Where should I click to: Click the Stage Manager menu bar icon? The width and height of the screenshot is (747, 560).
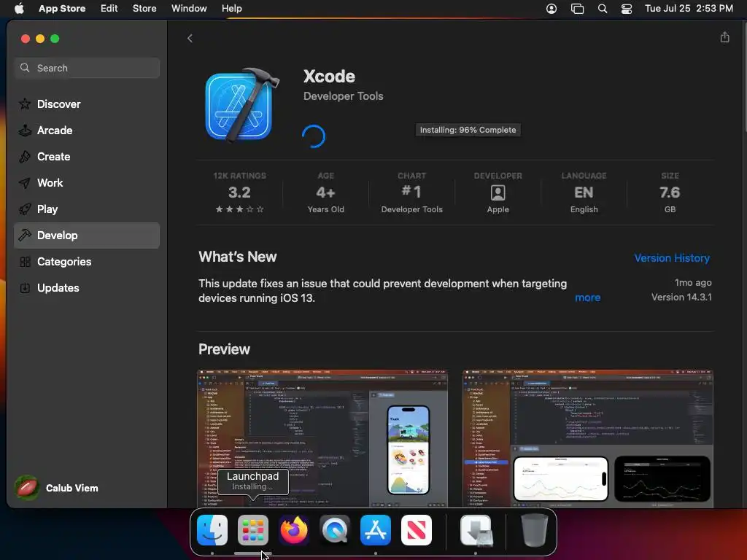[577, 9]
